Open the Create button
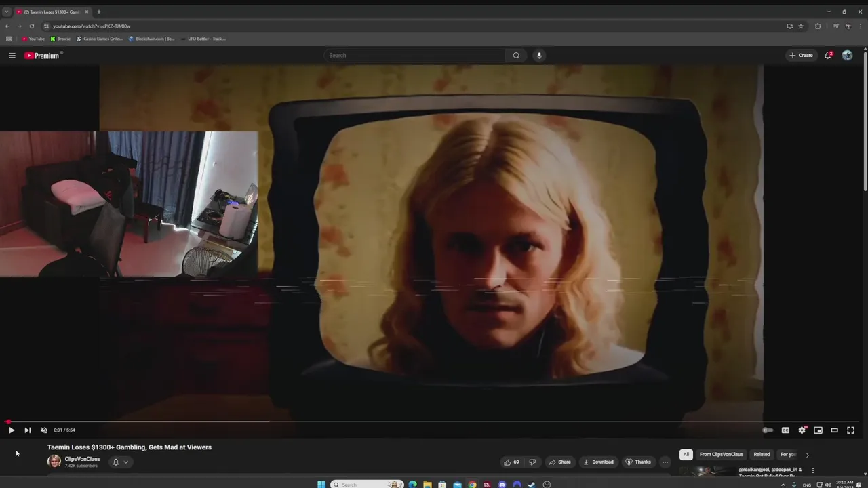This screenshot has height=488, width=868. pyautogui.click(x=801, y=56)
